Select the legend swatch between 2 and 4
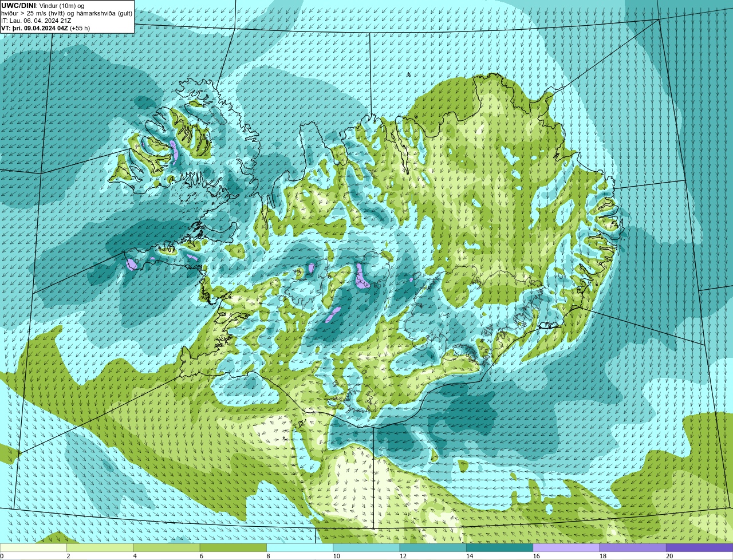 click(100, 548)
